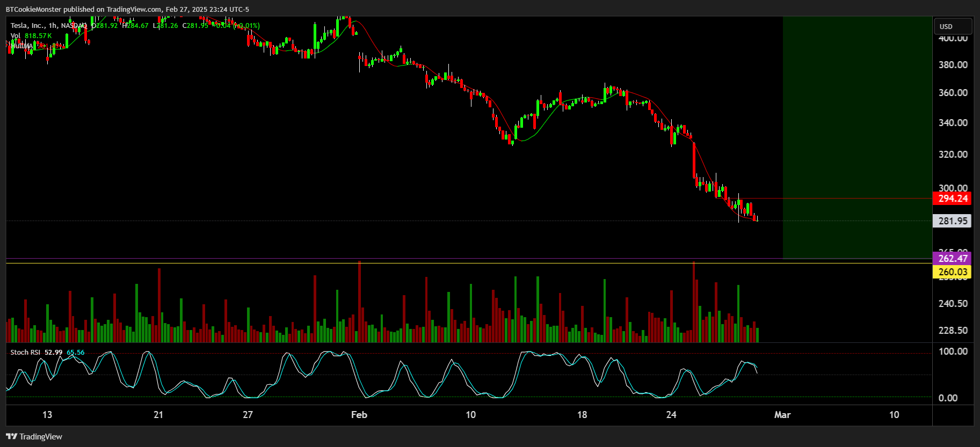Click the 240.50 price axis label
The image size is (980, 447).
[953, 304]
